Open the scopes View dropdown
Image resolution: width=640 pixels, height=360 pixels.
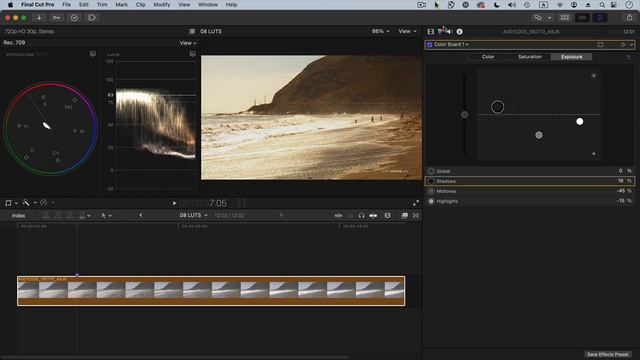click(188, 43)
